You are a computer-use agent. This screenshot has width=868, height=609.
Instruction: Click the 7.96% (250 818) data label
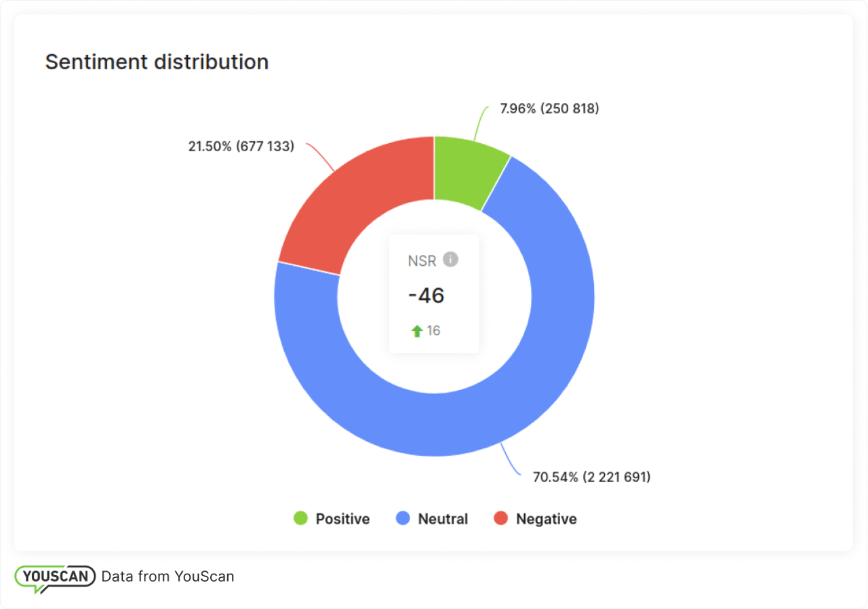[x=549, y=109]
